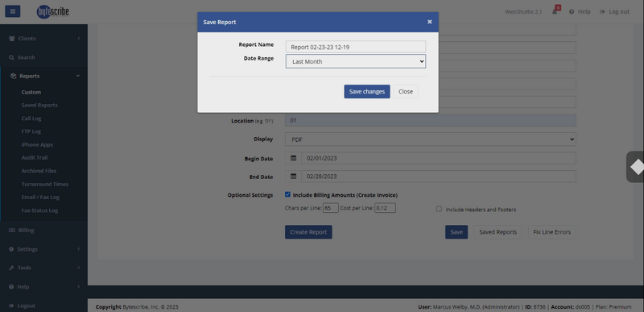Open Turnaround Times report

point(45,184)
